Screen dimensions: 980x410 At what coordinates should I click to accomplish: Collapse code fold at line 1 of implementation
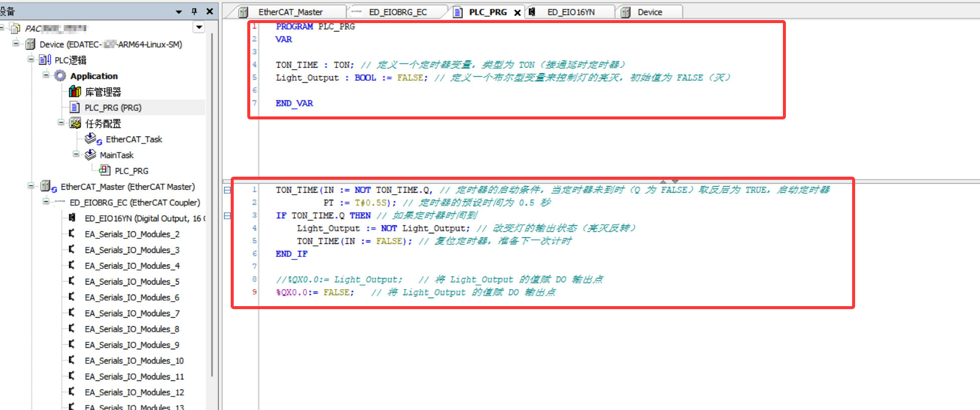227,190
